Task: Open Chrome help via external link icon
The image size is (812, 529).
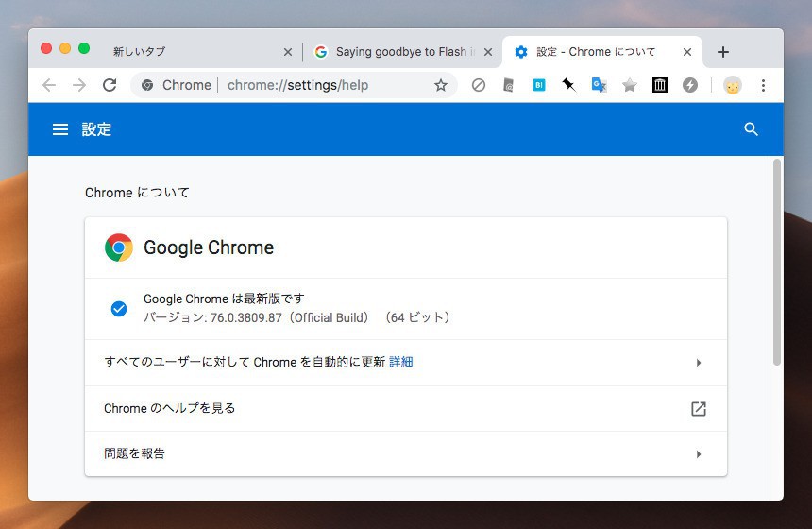Action: [698, 409]
